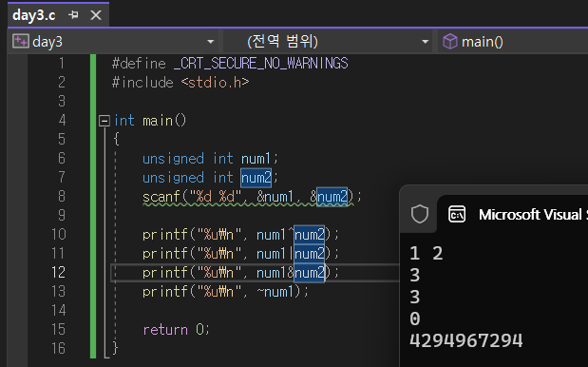The width and height of the screenshot is (588, 367).
Task: Click line number 12 in the margin
Action: (59, 272)
